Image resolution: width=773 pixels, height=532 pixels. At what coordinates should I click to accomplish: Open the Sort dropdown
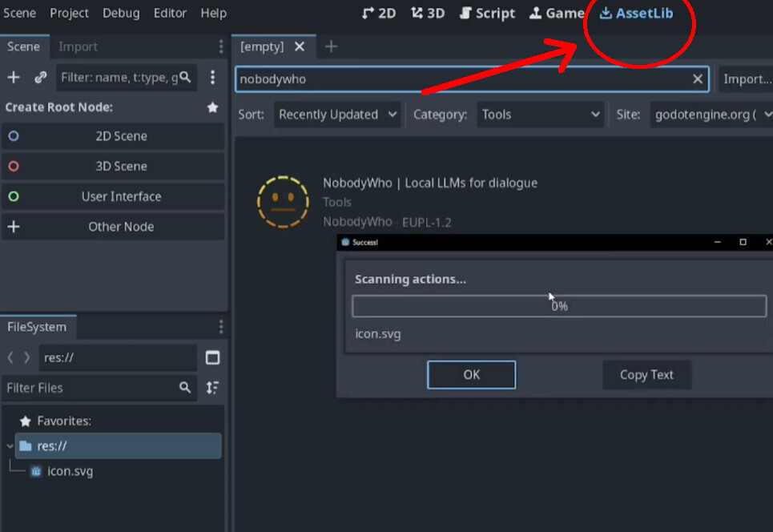point(337,115)
